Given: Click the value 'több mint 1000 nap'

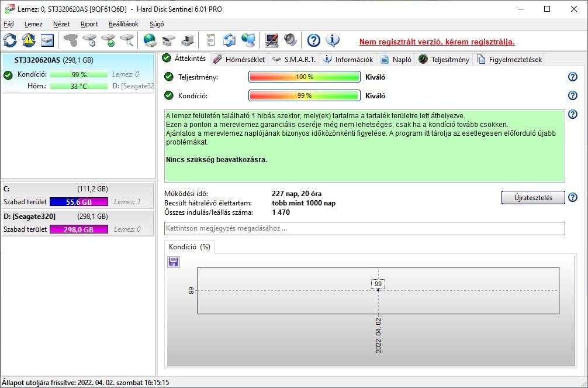Looking at the screenshot, I should (x=303, y=203).
